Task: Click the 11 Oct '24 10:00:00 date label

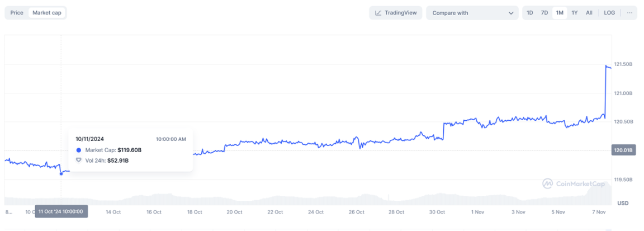Action: click(61, 211)
